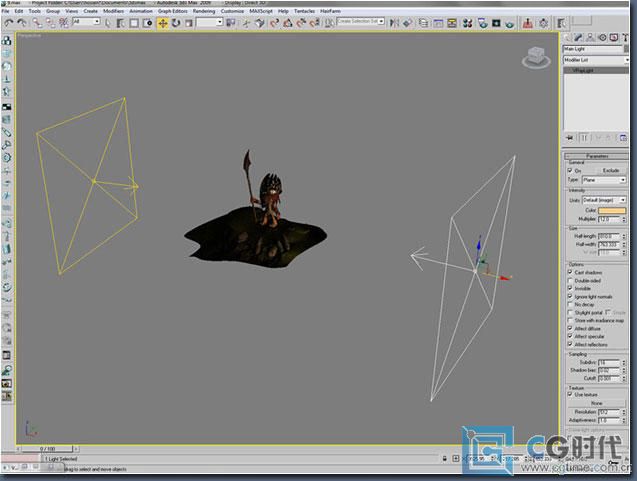Toggle the Cast shadows checkbox
The width and height of the screenshot is (637, 481).
tap(570, 272)
